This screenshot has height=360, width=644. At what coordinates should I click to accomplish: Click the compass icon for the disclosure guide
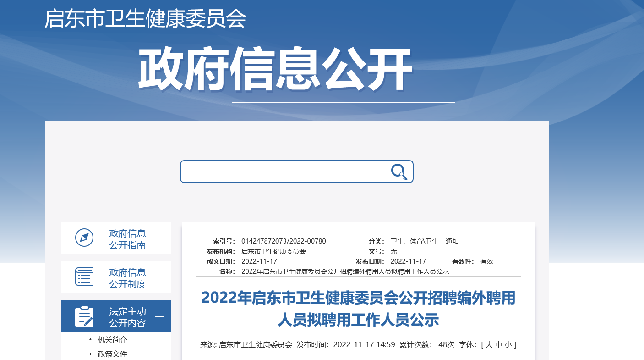[84, 238]
